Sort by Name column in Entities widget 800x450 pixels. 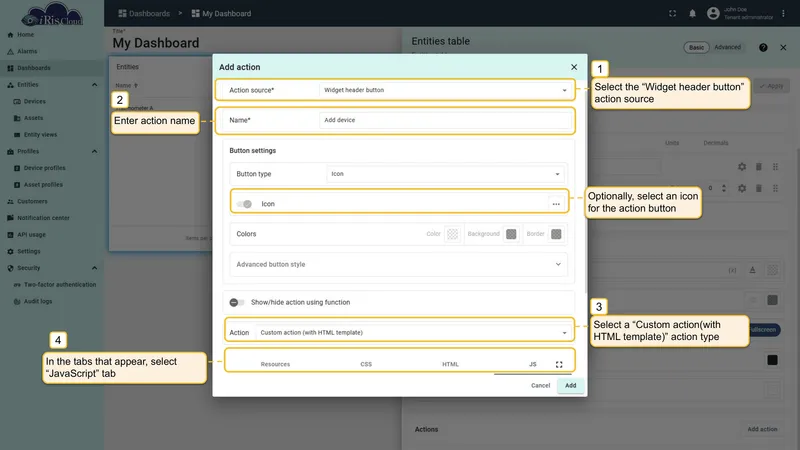click(127, 86)
